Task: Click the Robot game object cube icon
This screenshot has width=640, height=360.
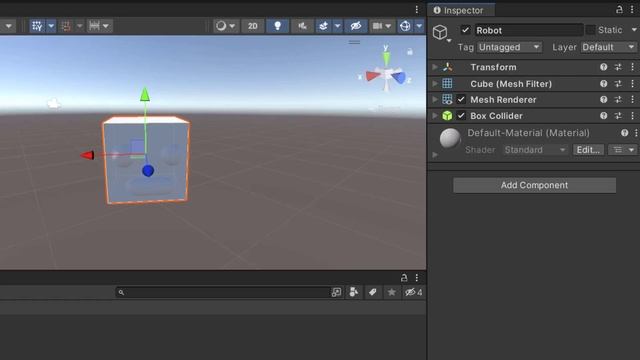Action: pyautogui.click(x=440, y=32)
